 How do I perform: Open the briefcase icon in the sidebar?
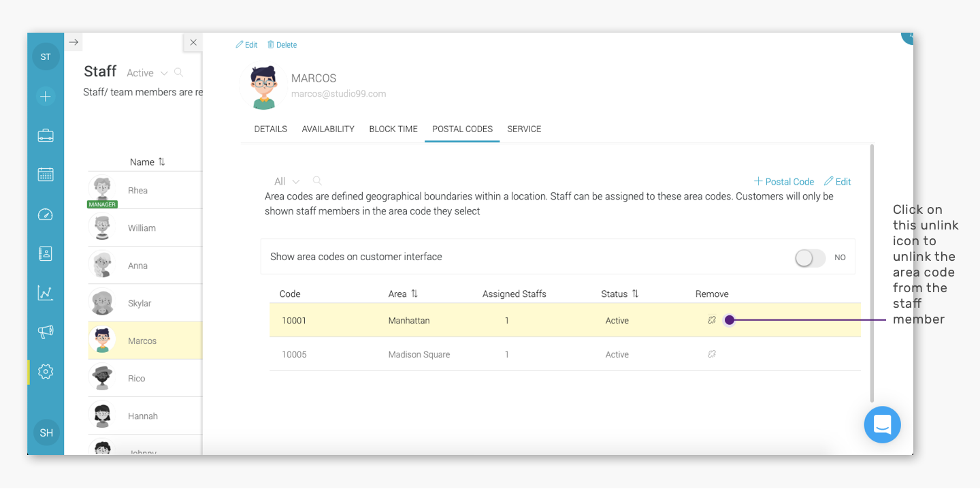[x=46, y=136]
